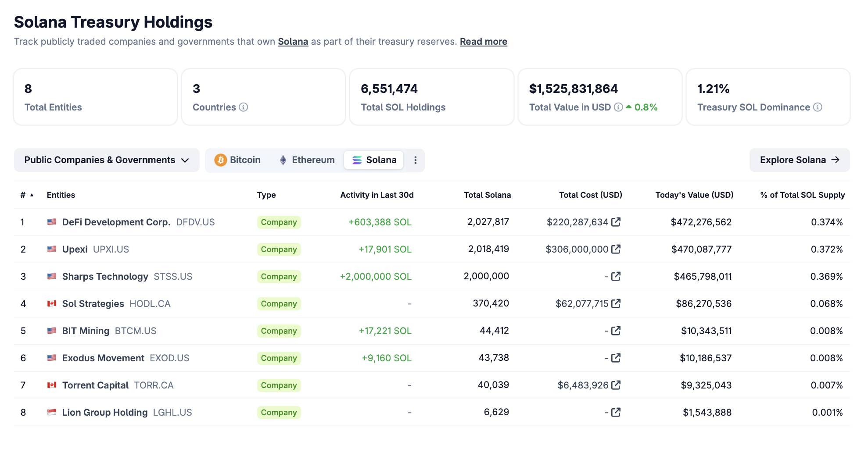
Task: Click the flag icon beside Lion Group Holding
Action: pyautogui.click(x=52, y=412)
